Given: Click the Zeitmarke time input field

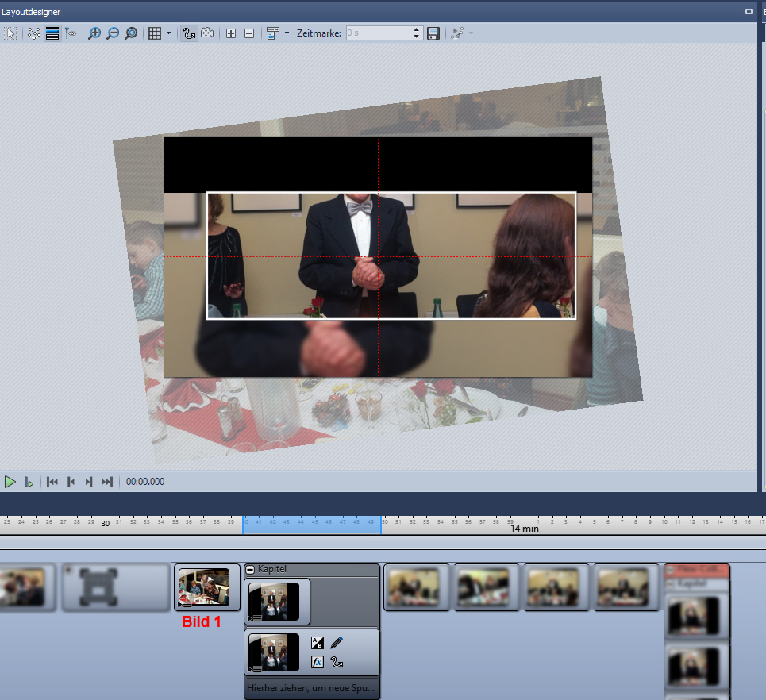Looking at the screenshot, I should pyautogui.click(x=378, y=33).
